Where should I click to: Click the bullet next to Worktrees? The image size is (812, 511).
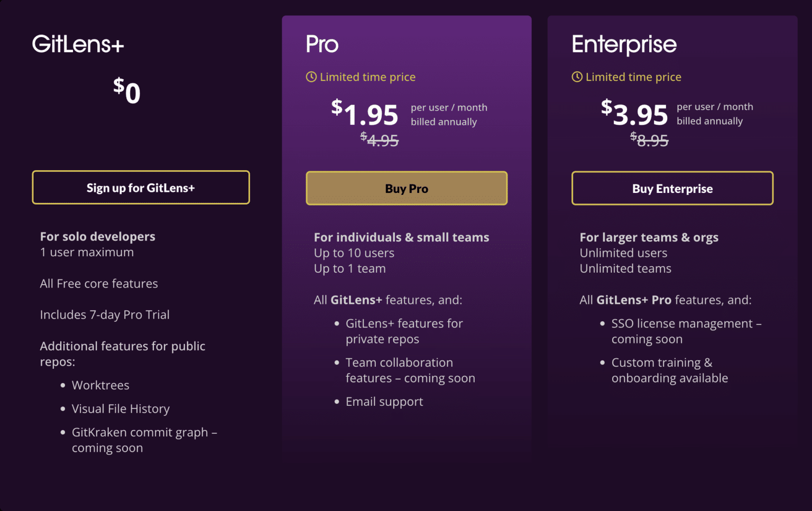[62, 386]
